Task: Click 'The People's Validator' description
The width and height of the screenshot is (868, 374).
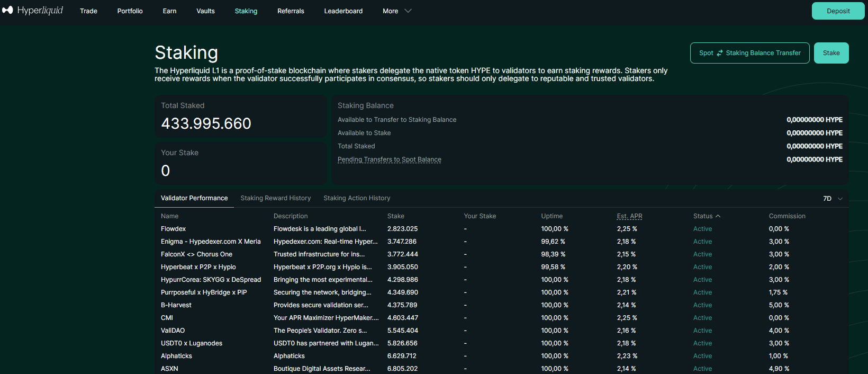Action: point(320,331)
